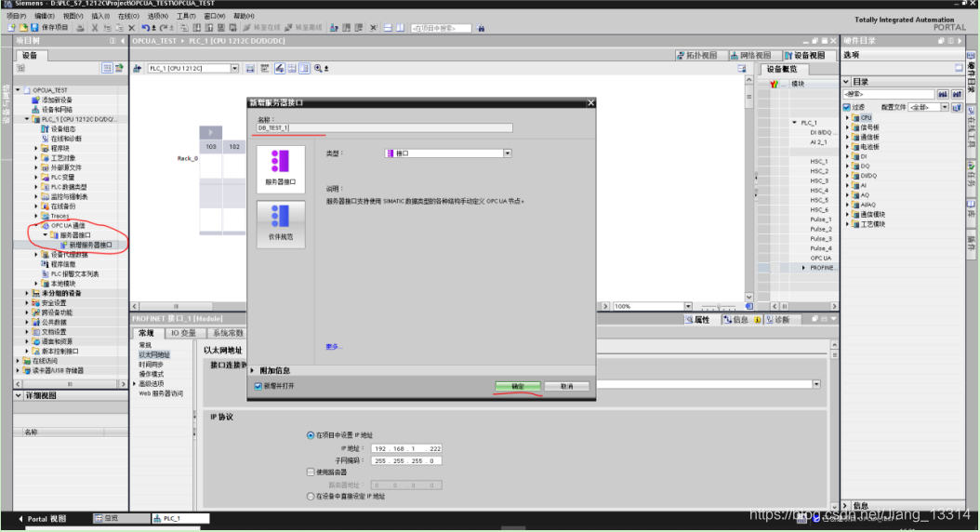Screen dimensions: 980x532
Task: Select the 时间同步 property item
Action: tap(152, 365)
